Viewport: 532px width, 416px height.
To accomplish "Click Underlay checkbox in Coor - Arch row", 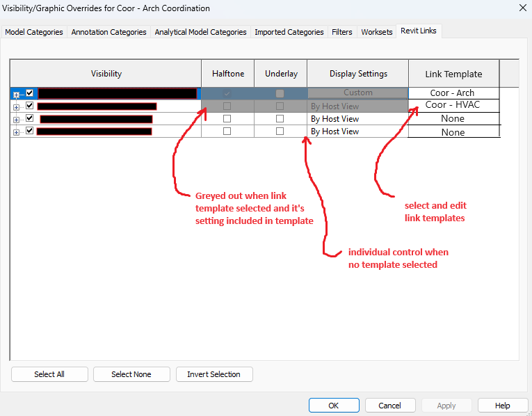I will 280,93.
